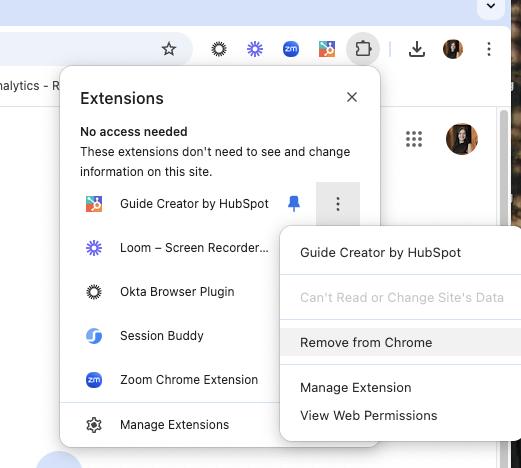Unpin Guide Creator by HubSpot
The height and width of the screenshot is (468, 521).
[294, 204]
